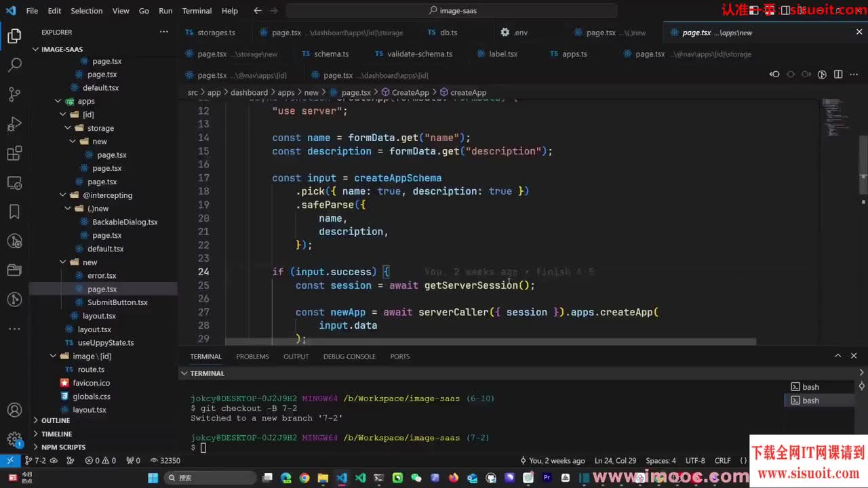Open Microsoft Edge from the taskbar
The image size is (868, 488).
click(286, 478)
